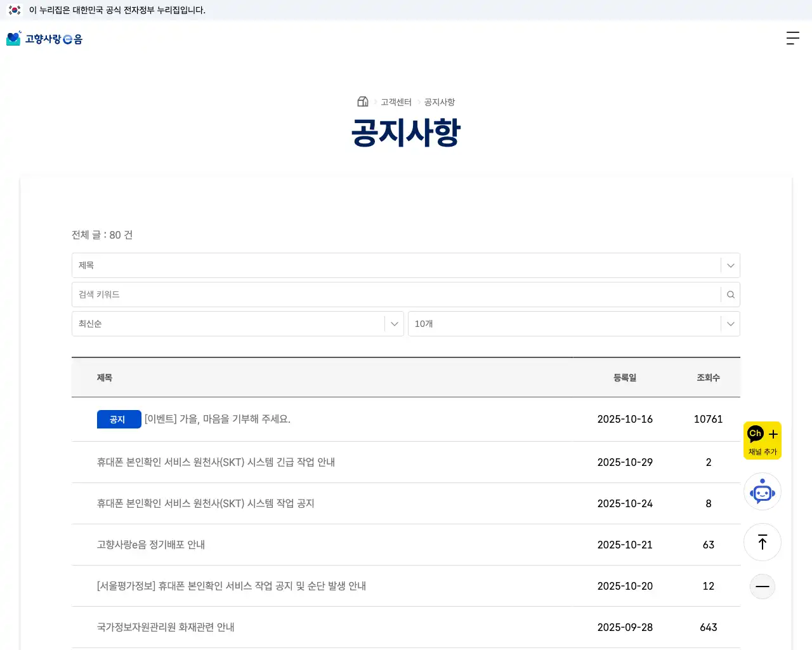Open the 국가정보자원관리원 화재관련 안내 notice
Image resolution: width=812 pixels, height=650 pixels.
point(166,627)
